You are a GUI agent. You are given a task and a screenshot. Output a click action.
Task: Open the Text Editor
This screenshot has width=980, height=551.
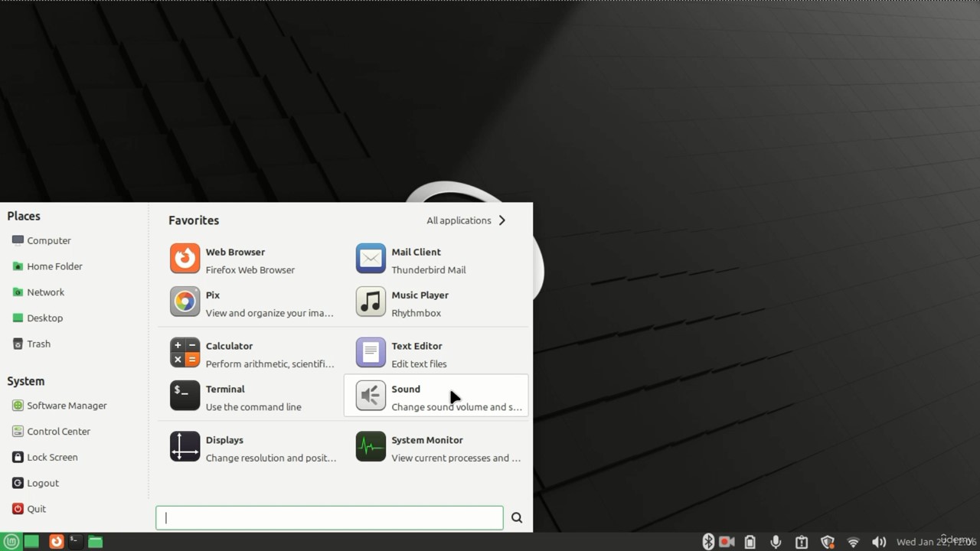[x=436, y=354]
